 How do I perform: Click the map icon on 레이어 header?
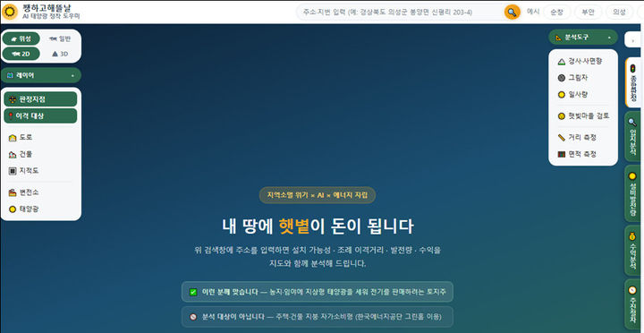(10, 75)
